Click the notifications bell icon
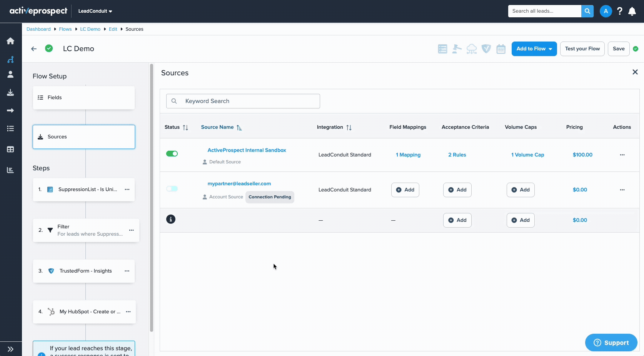644x356 pixels. tap(632, 11)
